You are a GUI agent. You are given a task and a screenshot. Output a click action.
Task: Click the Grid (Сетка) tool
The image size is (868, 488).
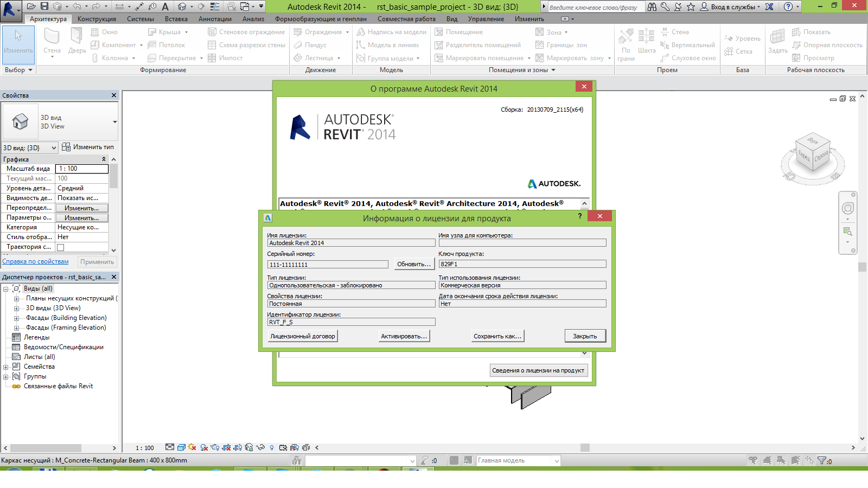click(x=738, y=52)
